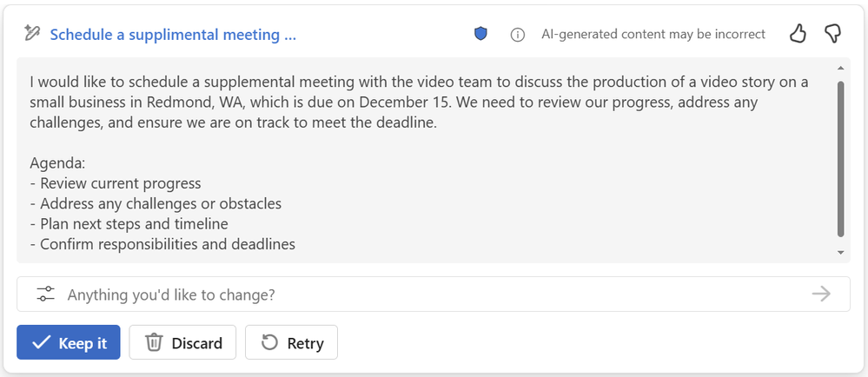The image size is (868, 377).
Task: Click the blue shield protection icon
Action: pyautogui.click(x=480, y=34)
